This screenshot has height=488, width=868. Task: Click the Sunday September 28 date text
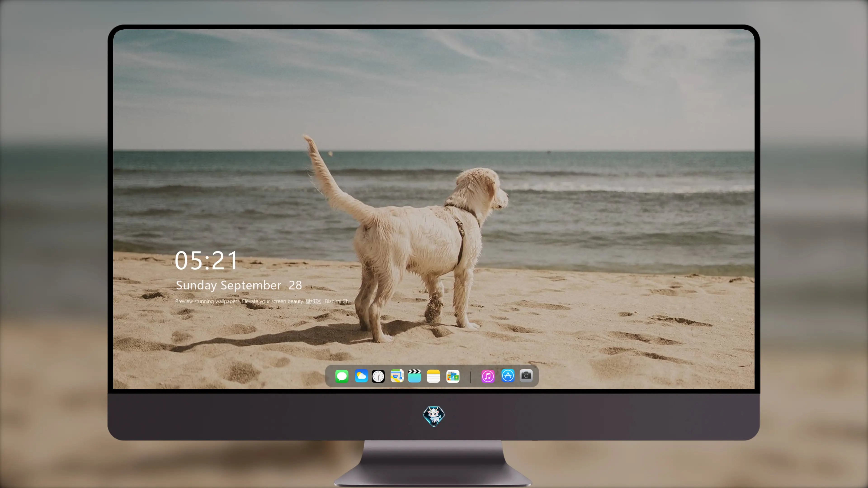click(x=238, y=286)
